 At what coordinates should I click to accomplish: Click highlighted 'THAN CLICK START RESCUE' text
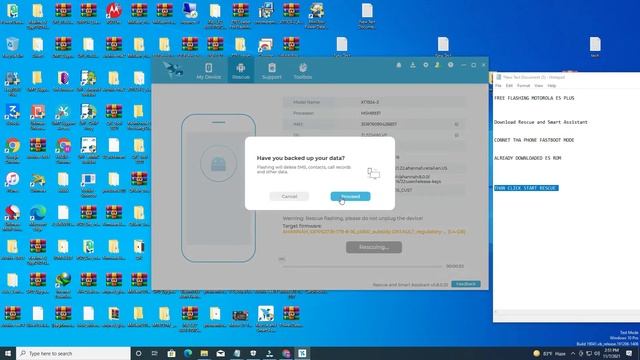tap(526, 188)
